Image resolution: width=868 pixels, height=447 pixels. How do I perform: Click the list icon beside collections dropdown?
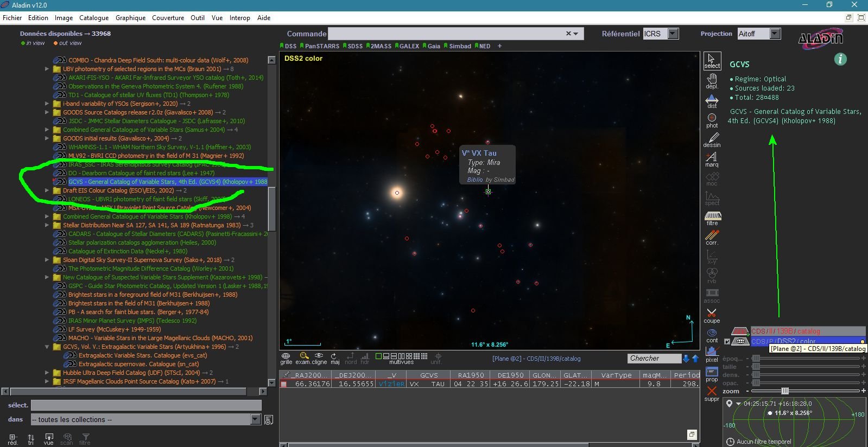click(x=268, y=420)
